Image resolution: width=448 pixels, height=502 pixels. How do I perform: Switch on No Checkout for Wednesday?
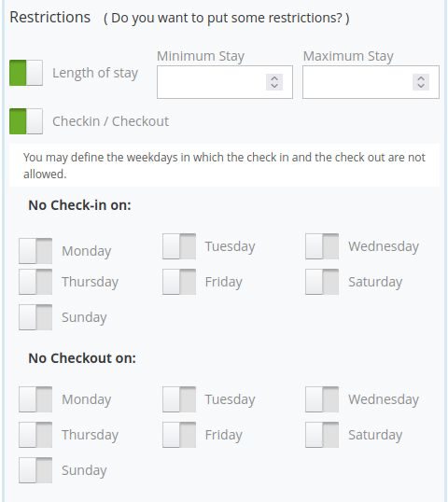click(322, 399)
